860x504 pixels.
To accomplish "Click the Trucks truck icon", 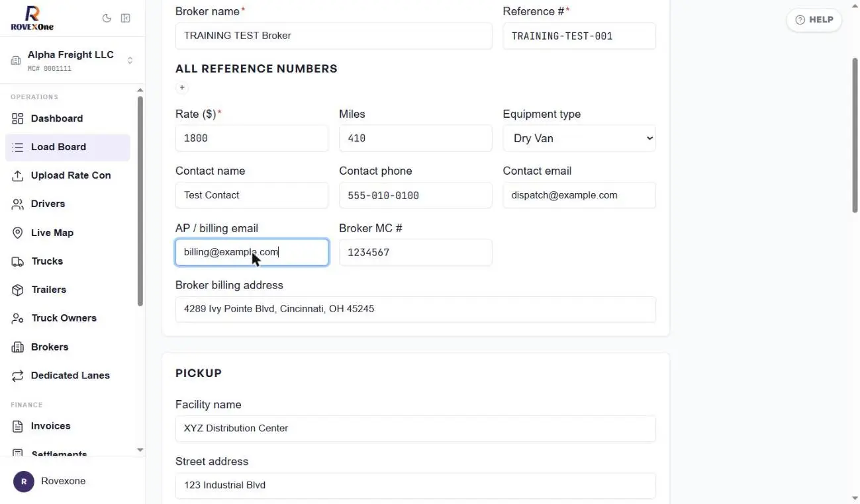I will [18, 261].
